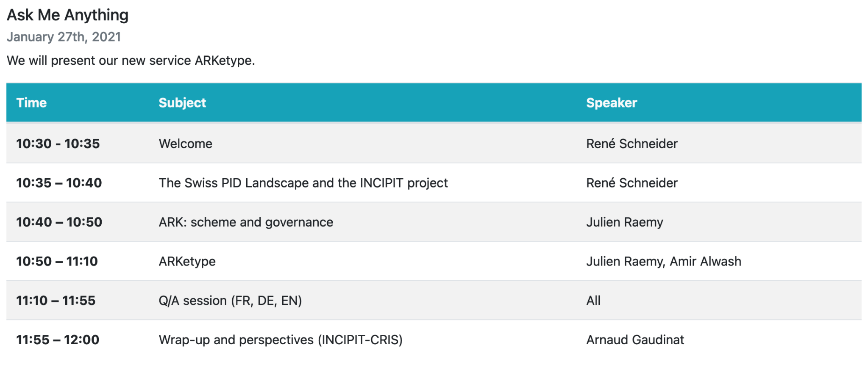The width and height of the screenshot is (868, 365).
Task: Select "ARK: scheme and governance" subject
Action: tap(246, 222)
